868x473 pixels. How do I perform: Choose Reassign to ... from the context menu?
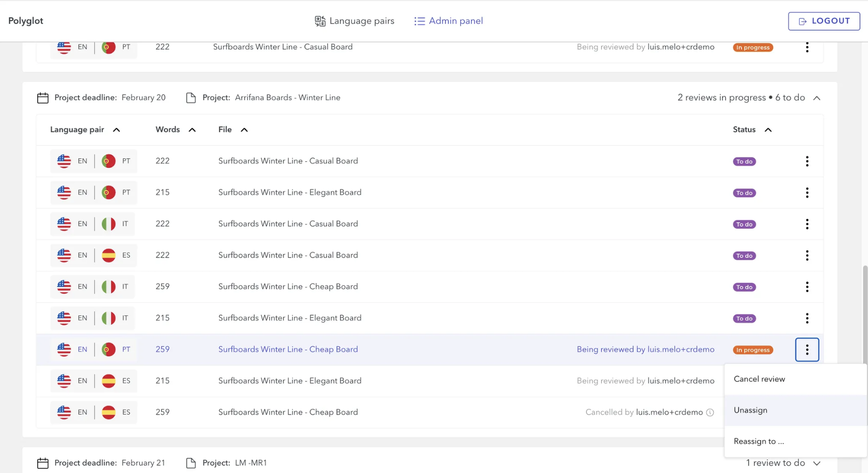click(x=795, y=441)
